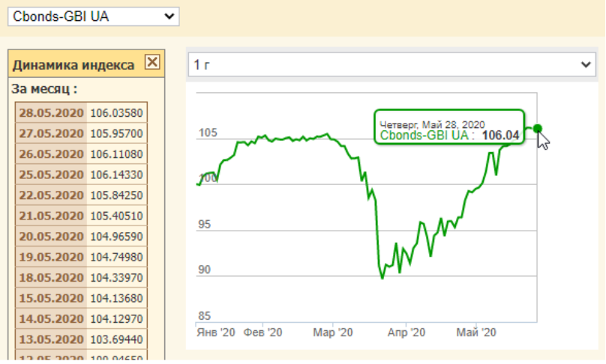Click the 'За месяц :' label
This screenshot has width=606, height=364.
[x=44, y=89]
